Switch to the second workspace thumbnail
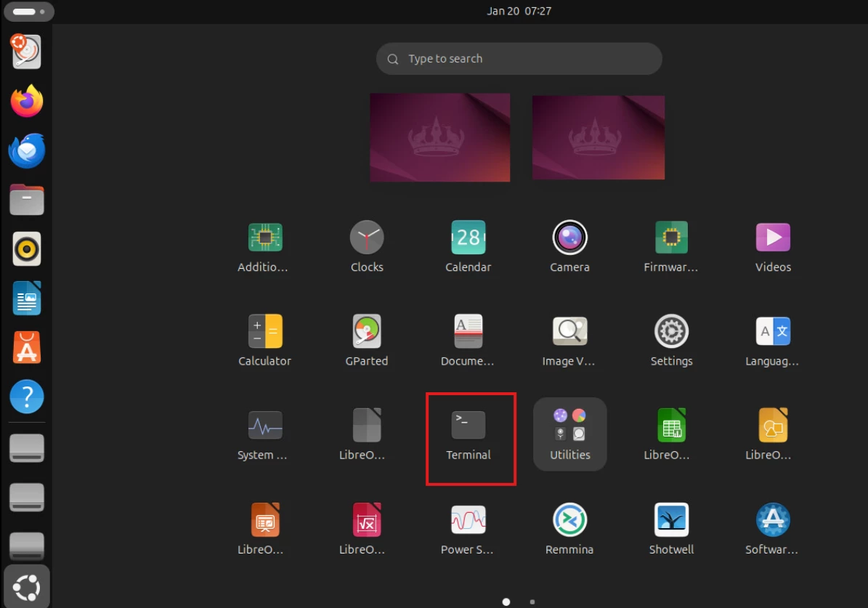The image size is (868, 608). pos(599,137)
